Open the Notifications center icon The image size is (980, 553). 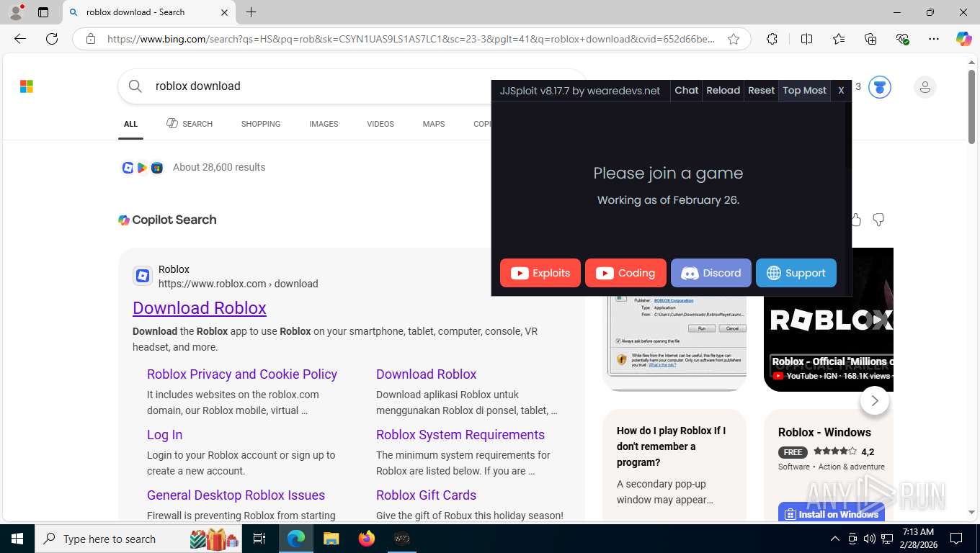956,539
